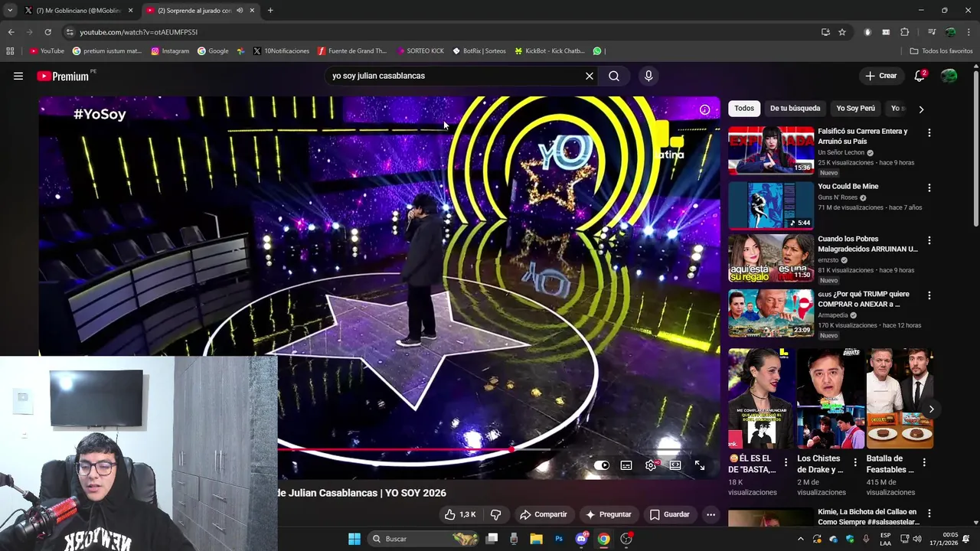The width and height of the screenshot is (980, 551).
Task: Click the Preguntar button
Action: [608, 514]
